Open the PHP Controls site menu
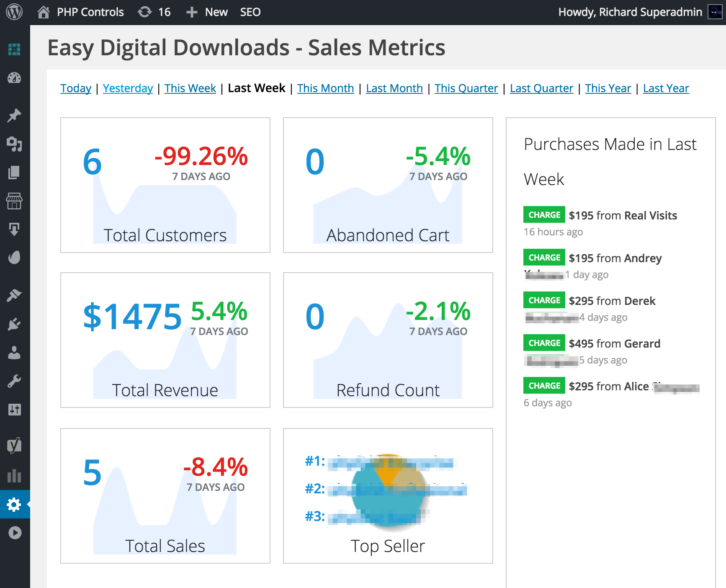The width and height of the screenshot is (726, 588). pyautogui.click(x=90, y=12)
